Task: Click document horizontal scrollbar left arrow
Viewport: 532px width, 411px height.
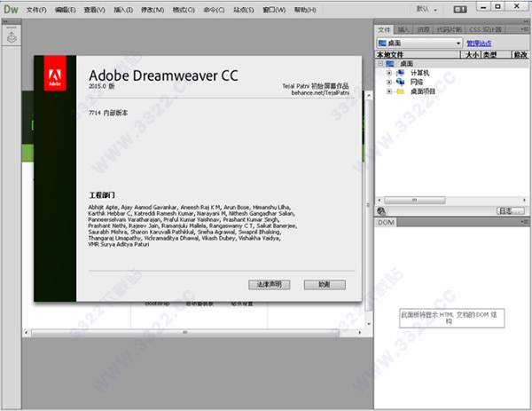Action: coord(27,333)
